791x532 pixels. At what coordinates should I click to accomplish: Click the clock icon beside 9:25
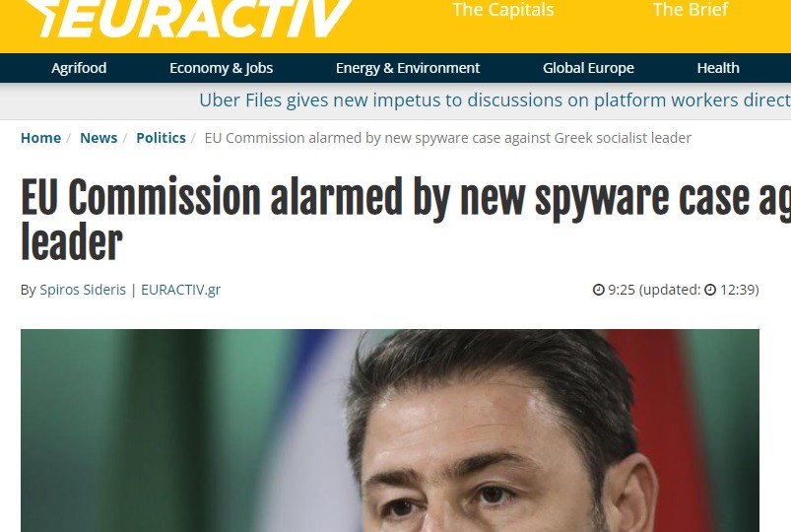(598, 290)
